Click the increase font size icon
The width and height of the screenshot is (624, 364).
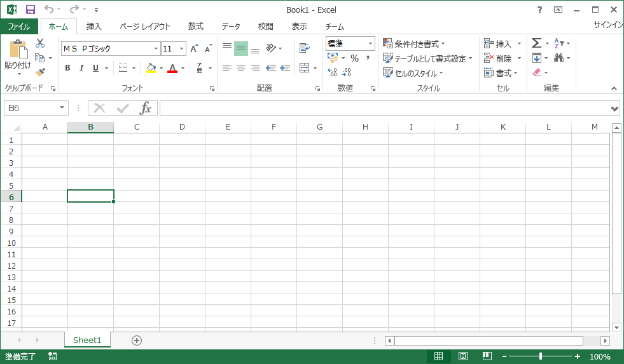pyautogui.click(x=194, y=49)
